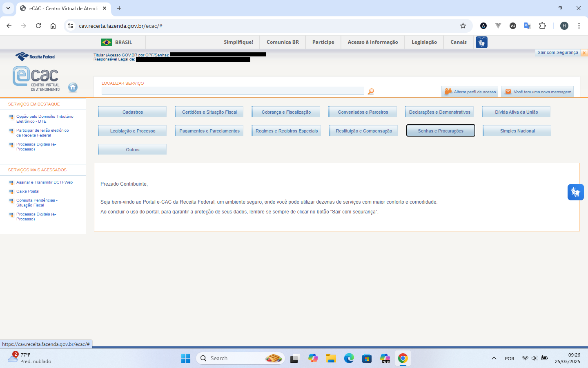Open the Caixa Postal link
588x368 pixels.
point(28,191)
